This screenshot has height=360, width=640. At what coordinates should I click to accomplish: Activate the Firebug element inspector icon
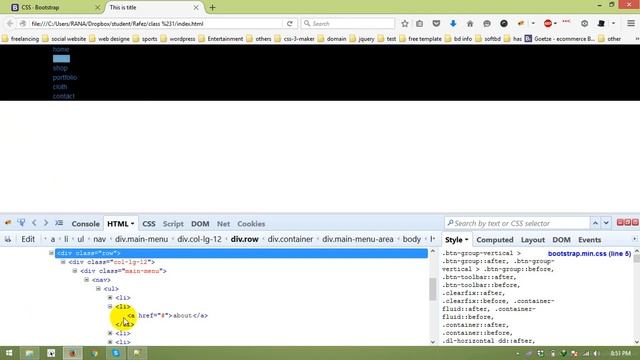click(x=21, y=223)
